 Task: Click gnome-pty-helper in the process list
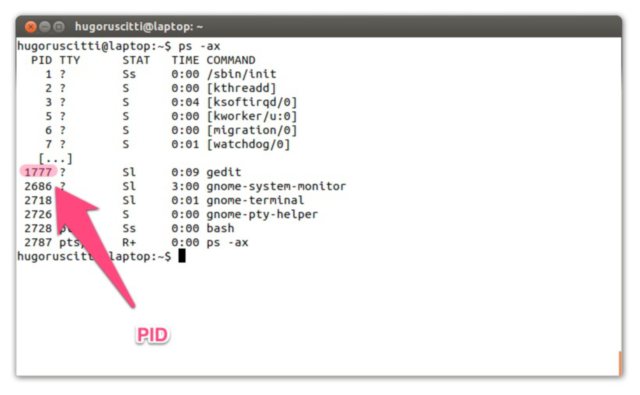click(x=262, y=214)
